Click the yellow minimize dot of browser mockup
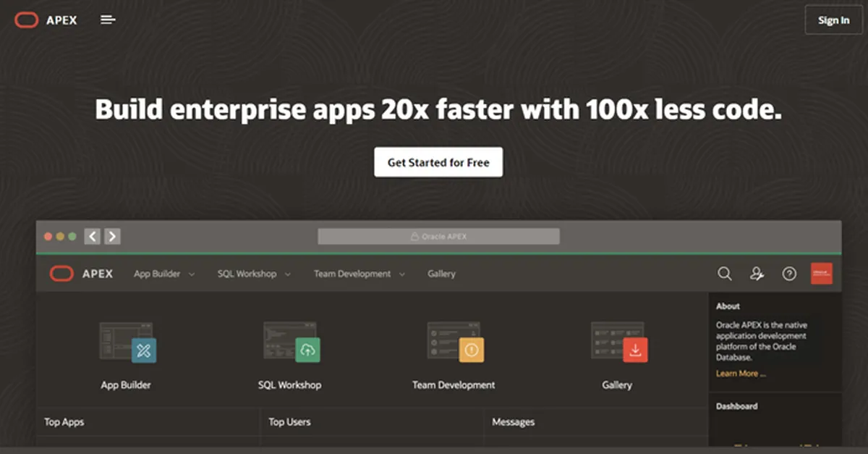The width and height of the screenshot is (868, 454). pos(60,237)
